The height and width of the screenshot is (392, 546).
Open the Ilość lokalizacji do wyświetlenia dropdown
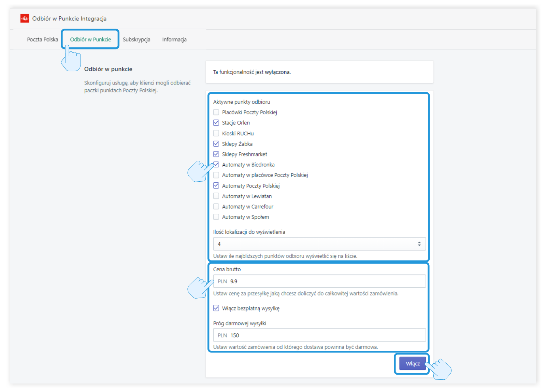(319, 244)
